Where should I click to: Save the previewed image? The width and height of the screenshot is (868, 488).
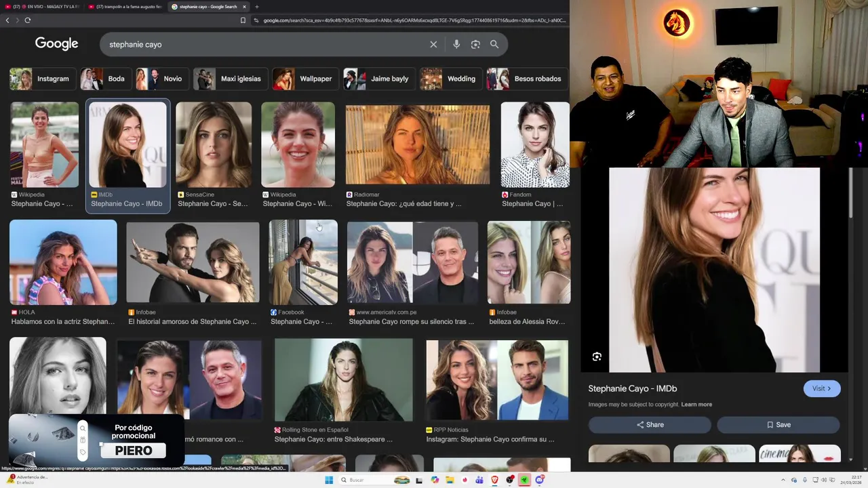pyautogui.click(x=778, y=424)
